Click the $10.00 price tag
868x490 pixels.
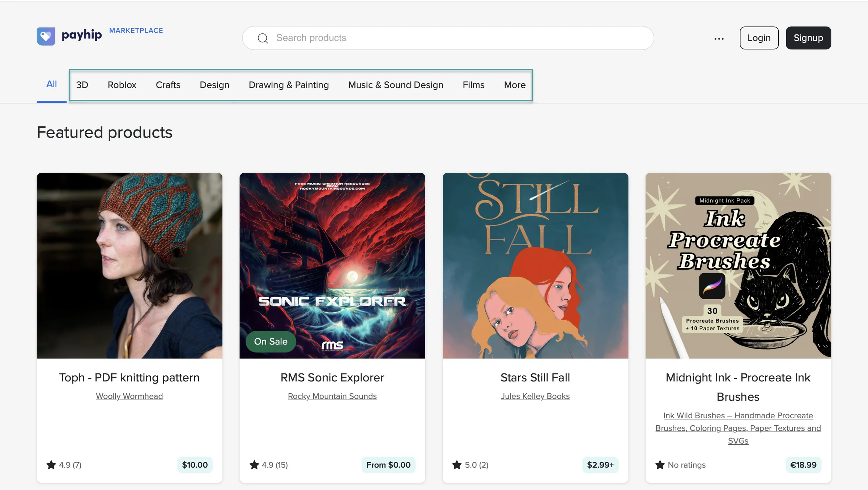click(195, 465)
